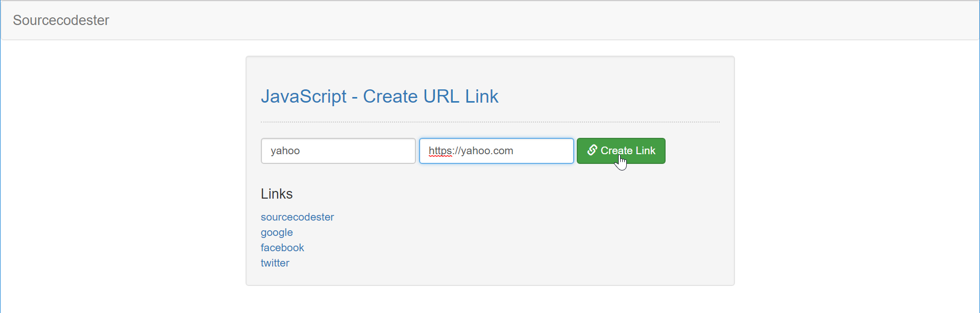Follow the google link

tap(277, 232)
